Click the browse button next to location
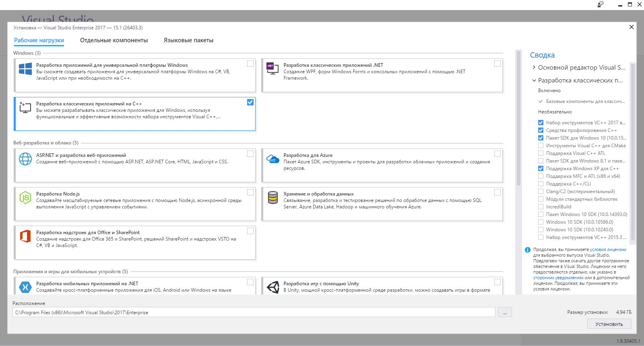The height and width of the screenshot is (346, 644). [x=505, y=312]
